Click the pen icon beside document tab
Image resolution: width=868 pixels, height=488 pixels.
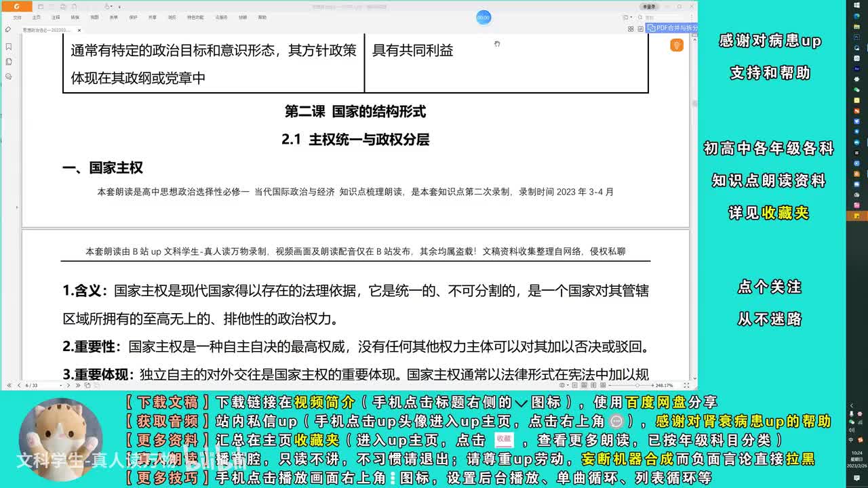pyautogui.click(x=7, y=29)
